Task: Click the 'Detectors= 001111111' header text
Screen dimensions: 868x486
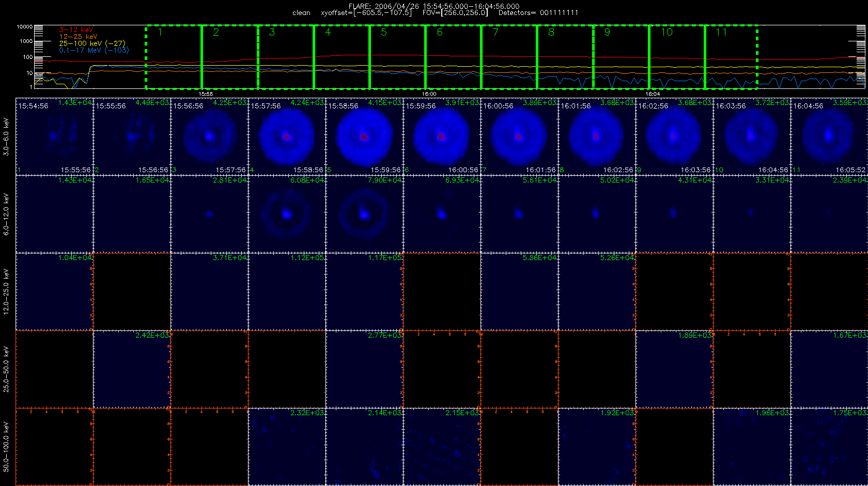Action: point(538,13)
